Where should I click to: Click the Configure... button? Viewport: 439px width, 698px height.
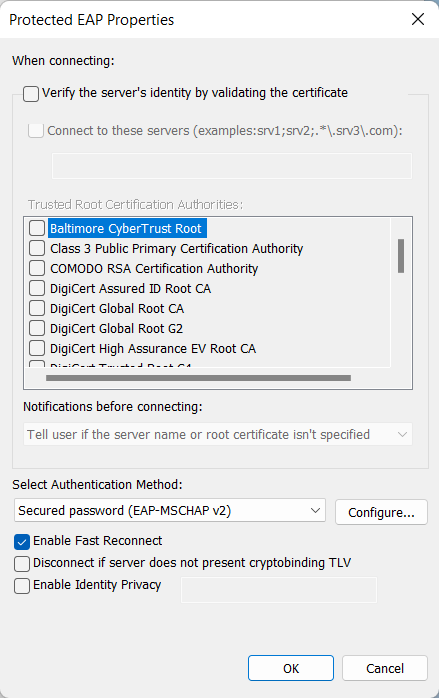(x=381, y=512)
